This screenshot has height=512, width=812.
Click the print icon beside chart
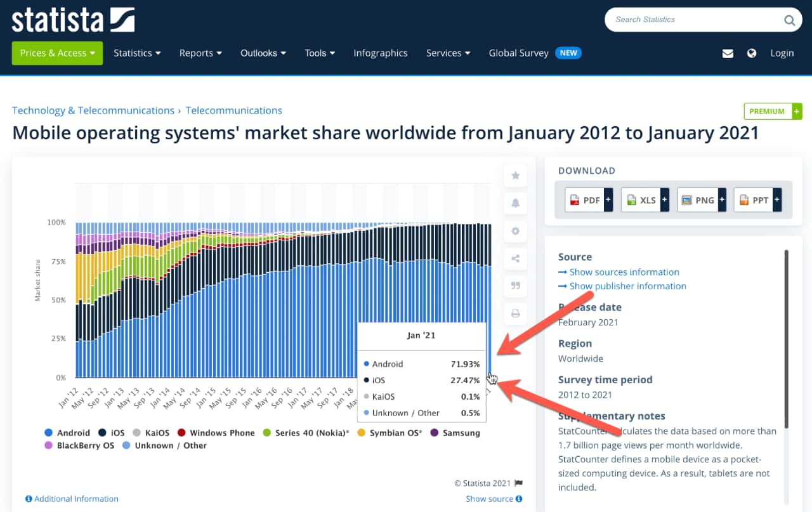(x=515, y=313)
